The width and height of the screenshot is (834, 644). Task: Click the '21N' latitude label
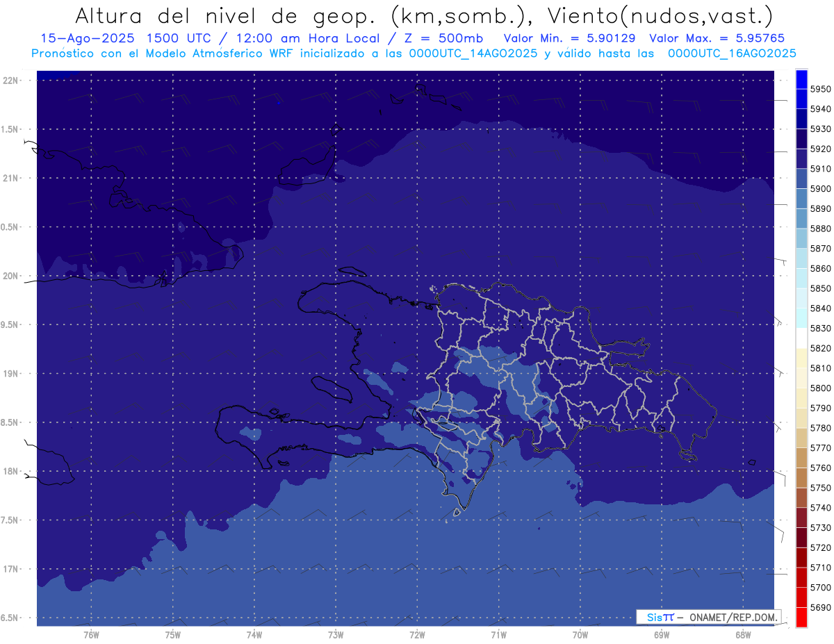coord(10,178)
